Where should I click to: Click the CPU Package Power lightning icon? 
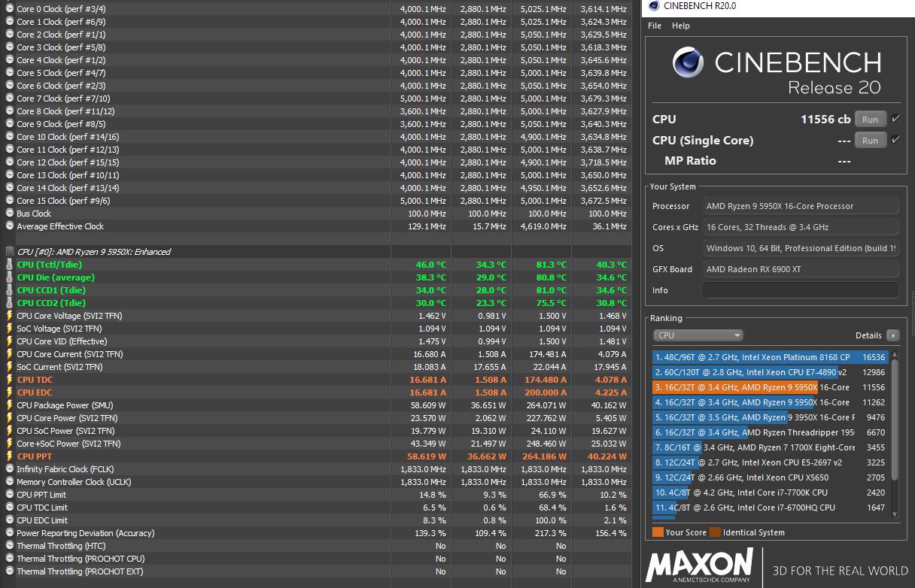tap(10, 405)
